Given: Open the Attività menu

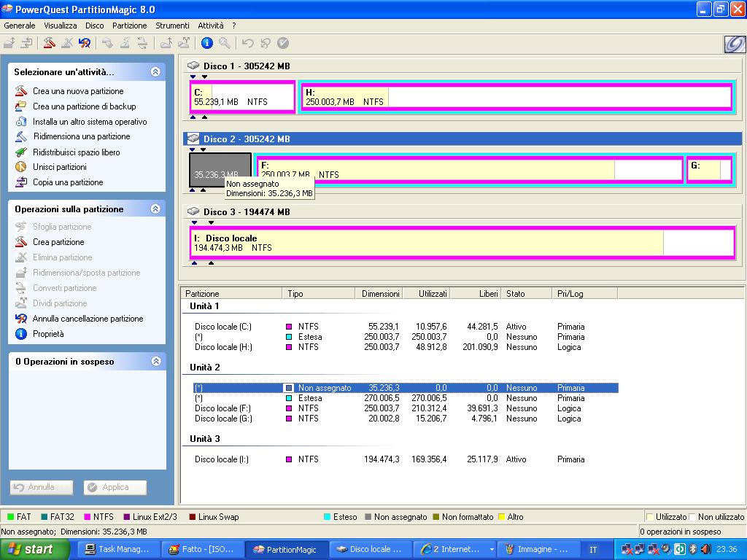Looking at the screenshot, I should (211, 26).
